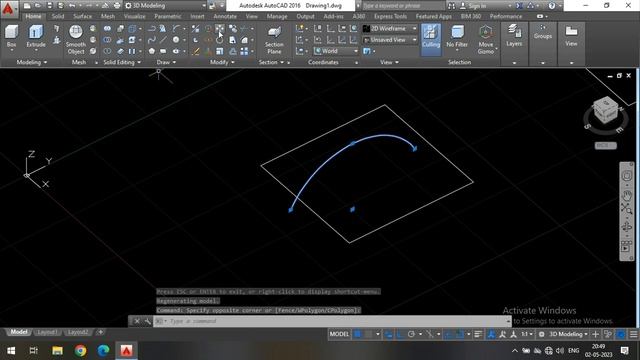This screenshot has height=360, width=640.
Task: Expand the Modeling panel
Action: 31,62
